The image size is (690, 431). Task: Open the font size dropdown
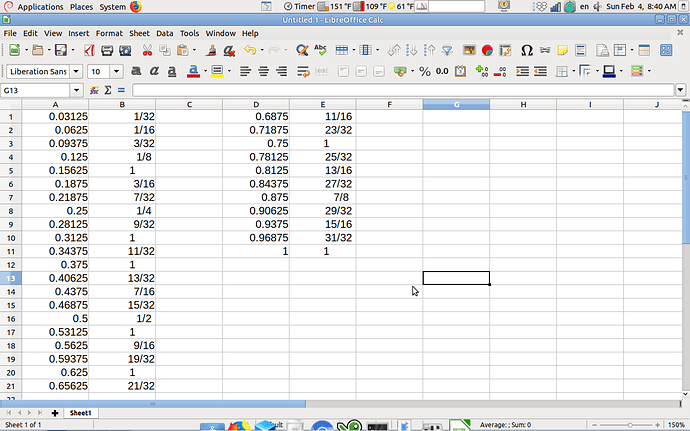116,71
